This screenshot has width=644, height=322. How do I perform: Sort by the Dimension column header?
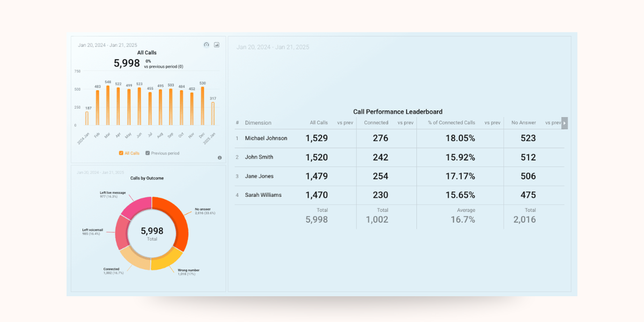(x=258, y=123)
